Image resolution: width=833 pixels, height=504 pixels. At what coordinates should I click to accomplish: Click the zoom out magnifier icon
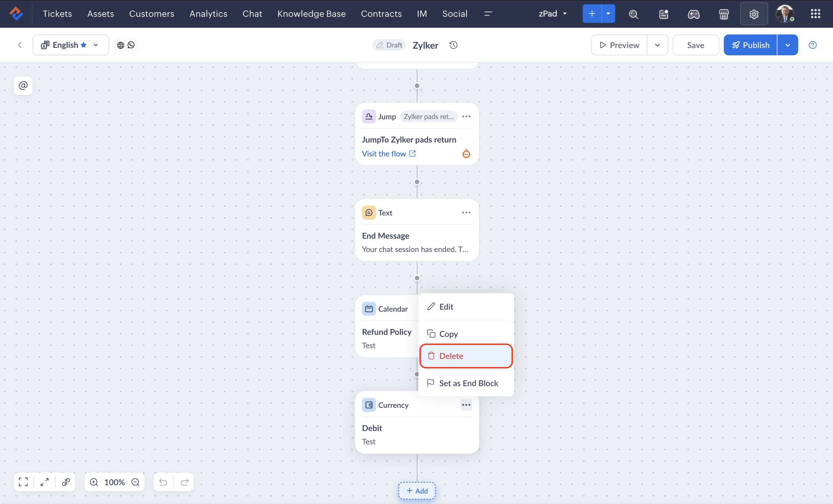[136, 482]
